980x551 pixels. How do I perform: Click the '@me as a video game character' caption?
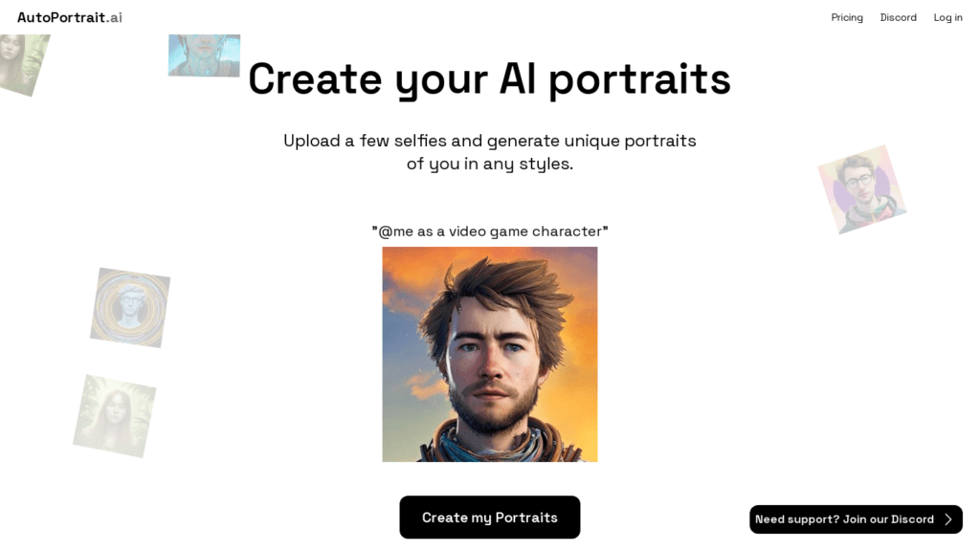(x=490, y=231)
